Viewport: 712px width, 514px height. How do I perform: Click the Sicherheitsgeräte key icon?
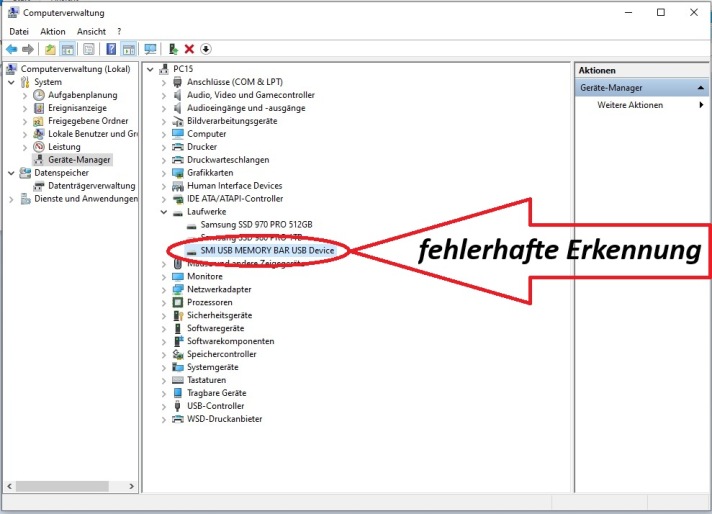[178, 315]
